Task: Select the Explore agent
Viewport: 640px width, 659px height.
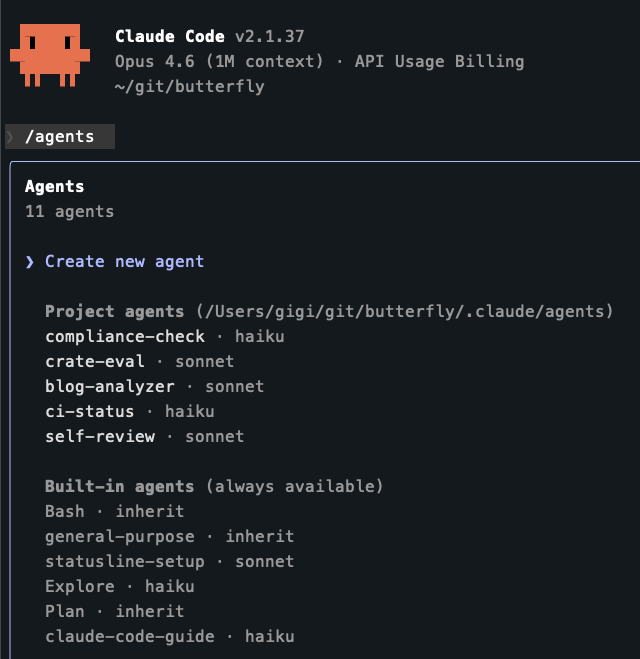Action: pos(80,587)
